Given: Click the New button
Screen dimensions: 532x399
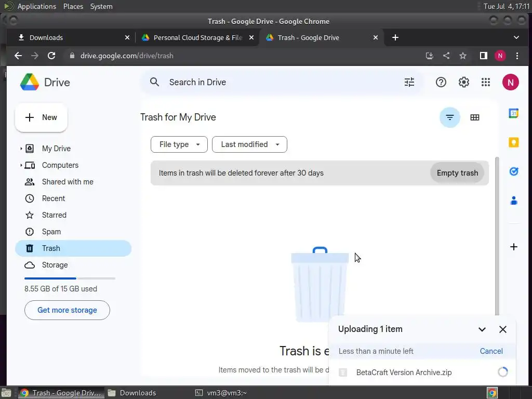Looking at the screenshot, I should click(41, 117).
